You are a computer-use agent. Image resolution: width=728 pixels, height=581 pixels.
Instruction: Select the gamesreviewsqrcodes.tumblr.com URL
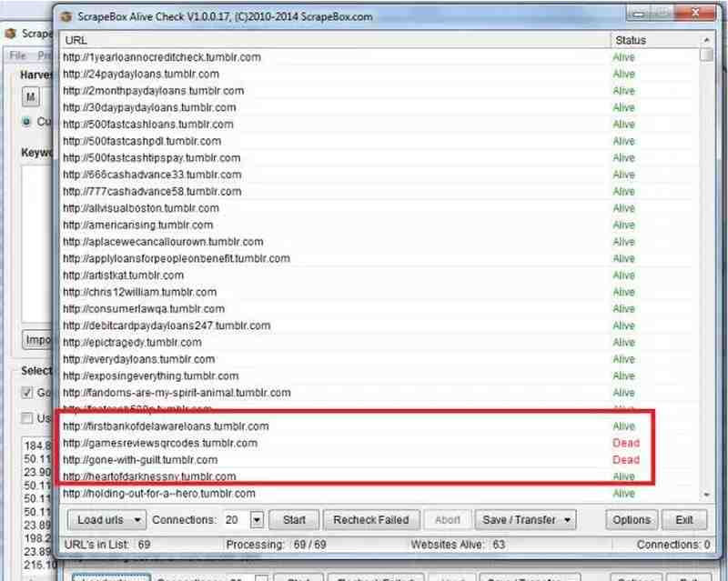click(160, 443)
